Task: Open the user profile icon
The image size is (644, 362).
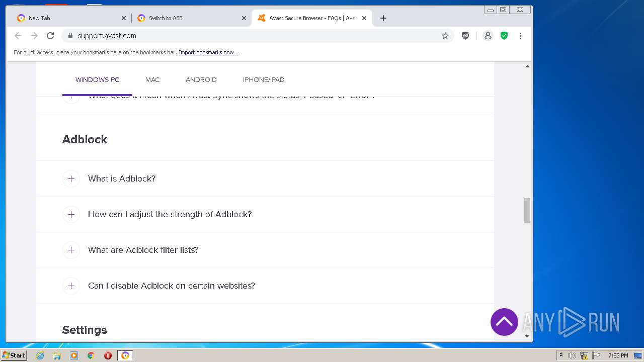Action: click(x=488, y=36)
